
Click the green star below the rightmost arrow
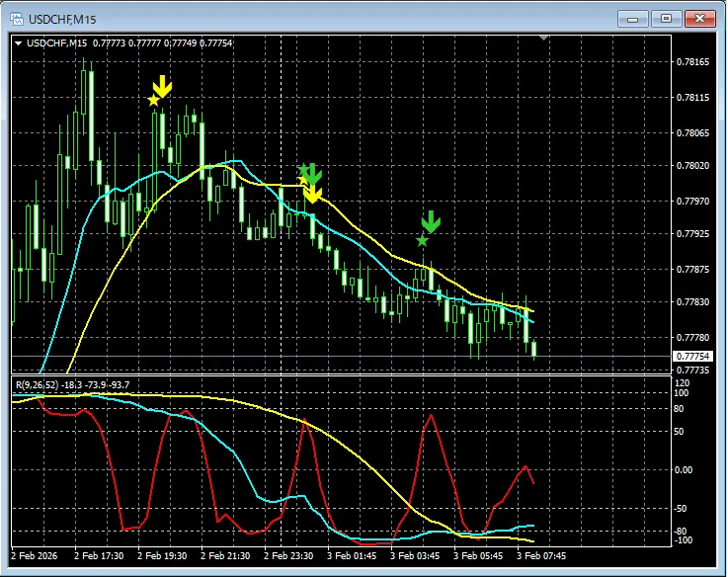click(422, 240)
